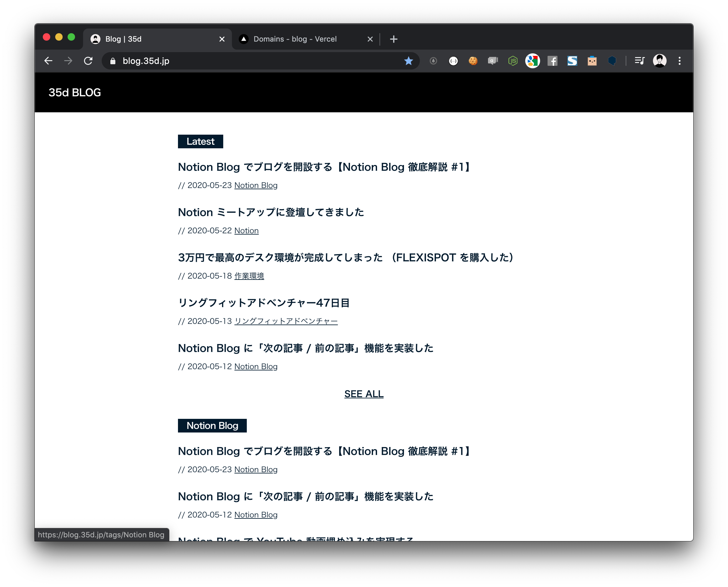Click Notion Blog tag under first 2020-05-23 post
This screenshot has width=728, height=587.
pos(256,185)
